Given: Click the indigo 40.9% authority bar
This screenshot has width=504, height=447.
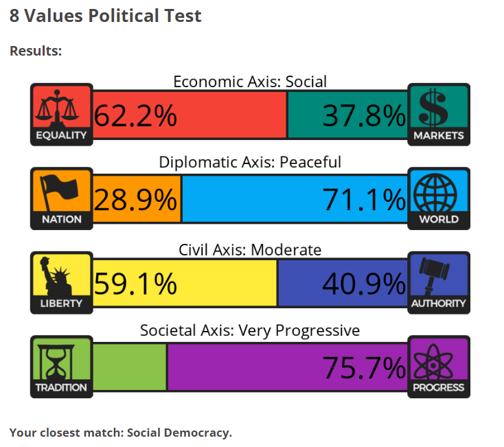Looking at the screenshot, I should 343,283.
